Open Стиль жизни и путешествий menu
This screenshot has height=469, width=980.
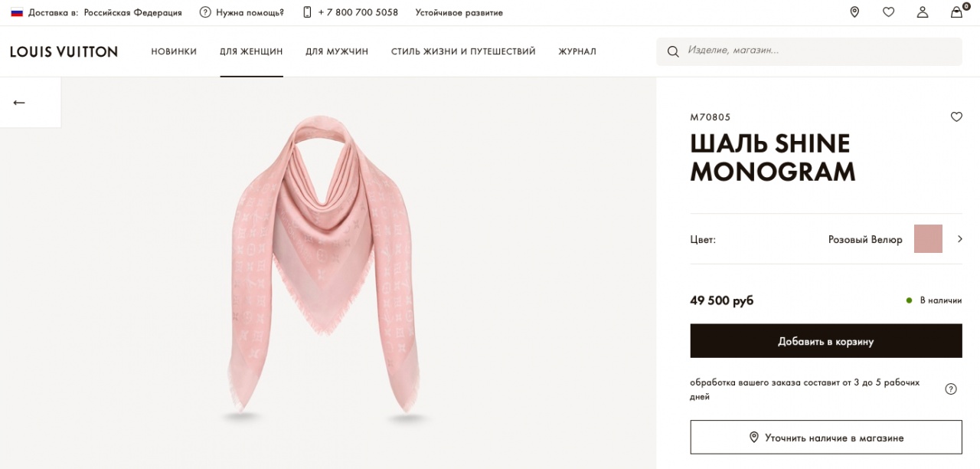[x=463, y=51]
